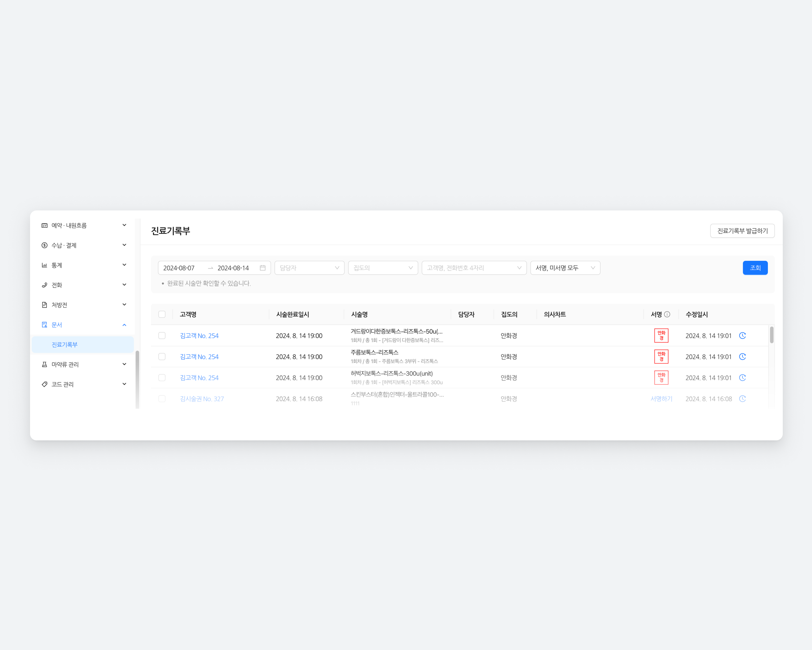The image size is (812, 650).
Task: Click the chart icon beside 통계
Action: click(44, 265)
